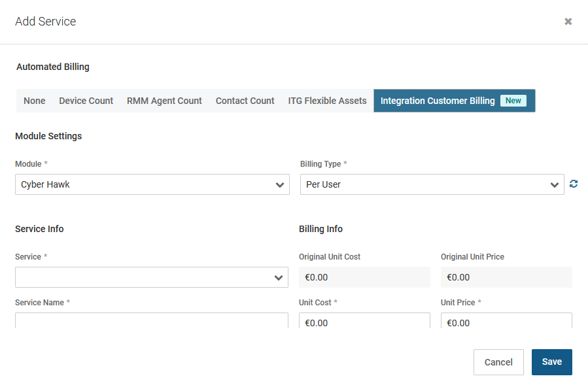Click the New badge label
588x389 pixels.
513,101
